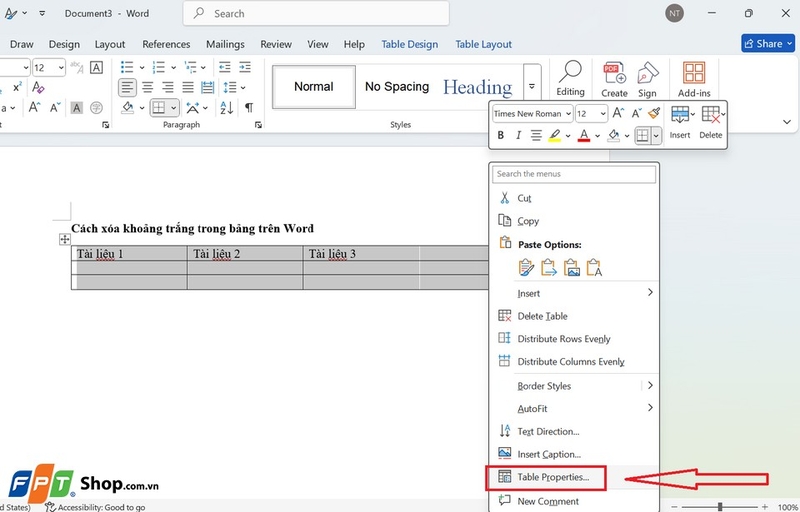Apply the No Spacing style
This screenshot has width=800, height=512.
click(397, 87)
